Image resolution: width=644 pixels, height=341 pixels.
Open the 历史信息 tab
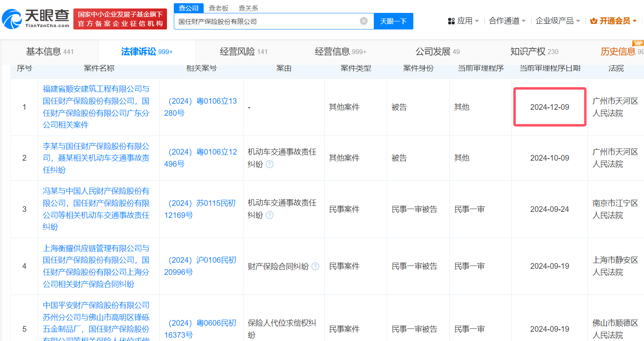point(622,52)
